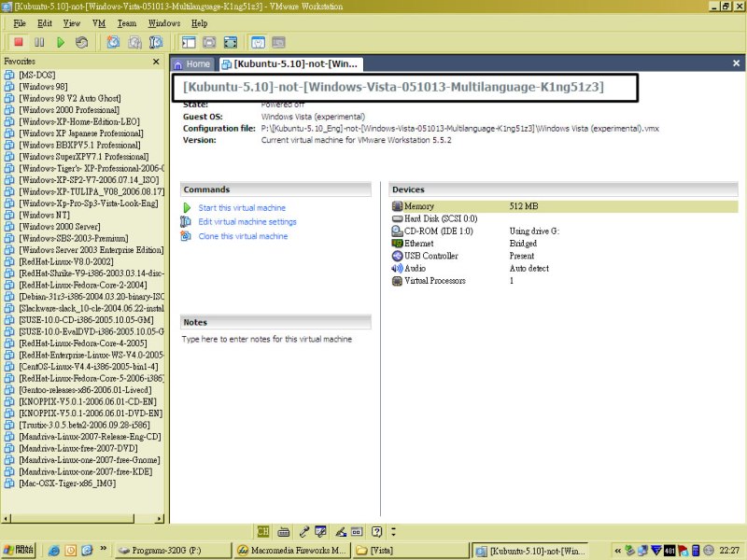The width and height of the screenshot is (747, 560).
Task: Click the 22:27 system clock
Action: point(729,551)
